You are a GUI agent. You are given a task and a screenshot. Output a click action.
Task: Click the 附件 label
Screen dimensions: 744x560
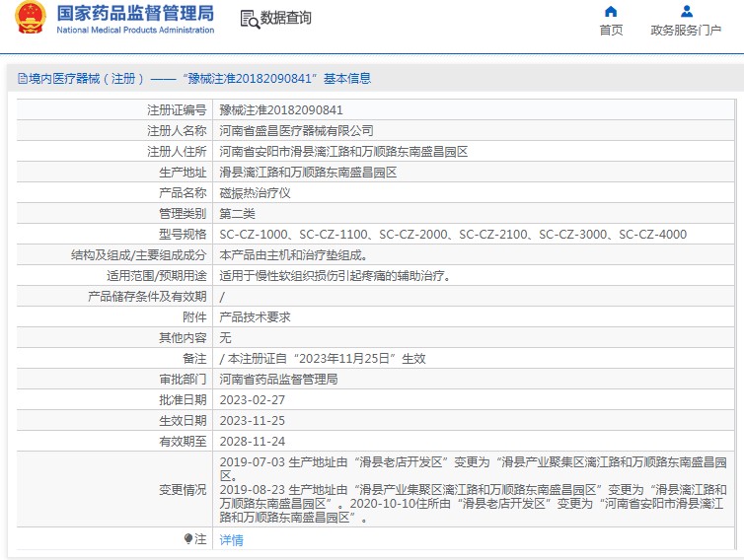tap(194, 317)
